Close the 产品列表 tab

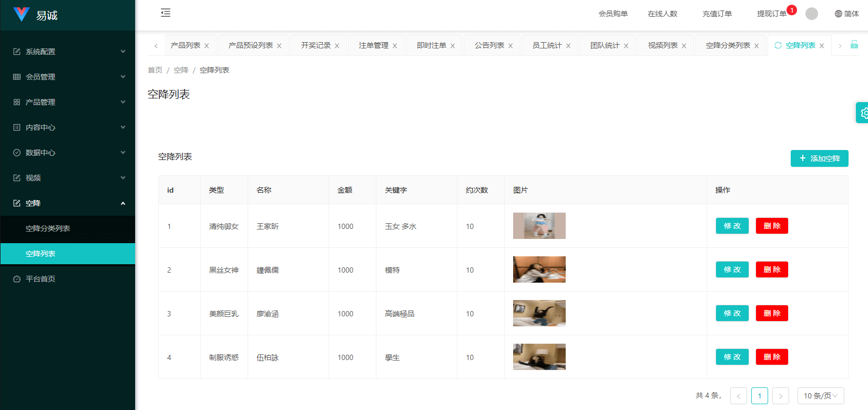(207, 46)
